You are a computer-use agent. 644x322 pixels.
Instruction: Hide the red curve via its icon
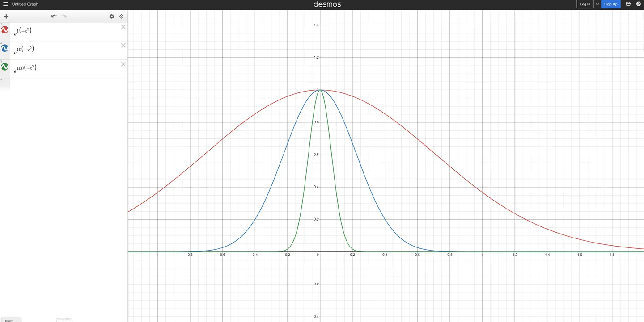point(5,30)
